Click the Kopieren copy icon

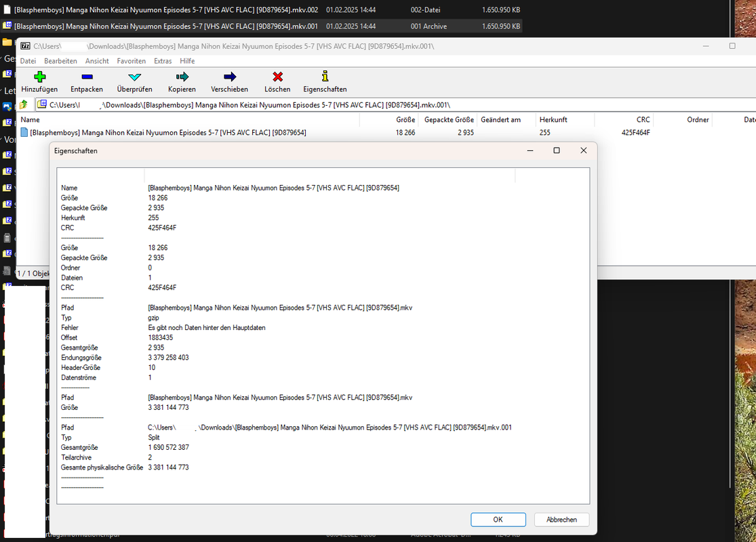click(x=182, y=77)
